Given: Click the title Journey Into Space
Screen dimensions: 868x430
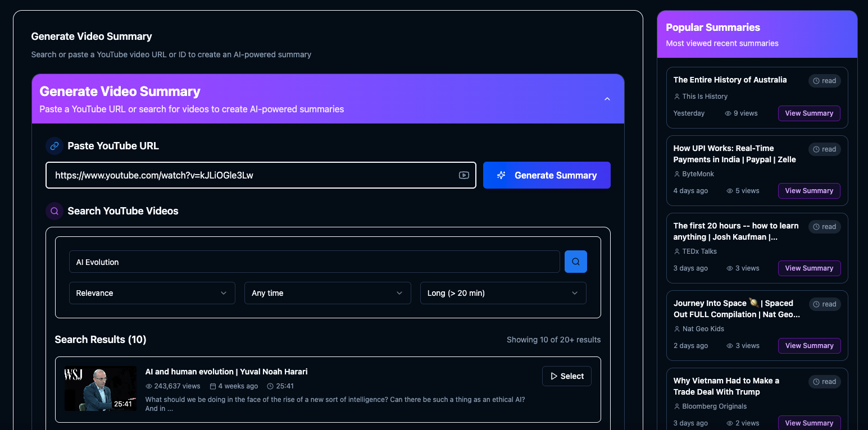Looking at the screenshot, I should click(737, 309).
